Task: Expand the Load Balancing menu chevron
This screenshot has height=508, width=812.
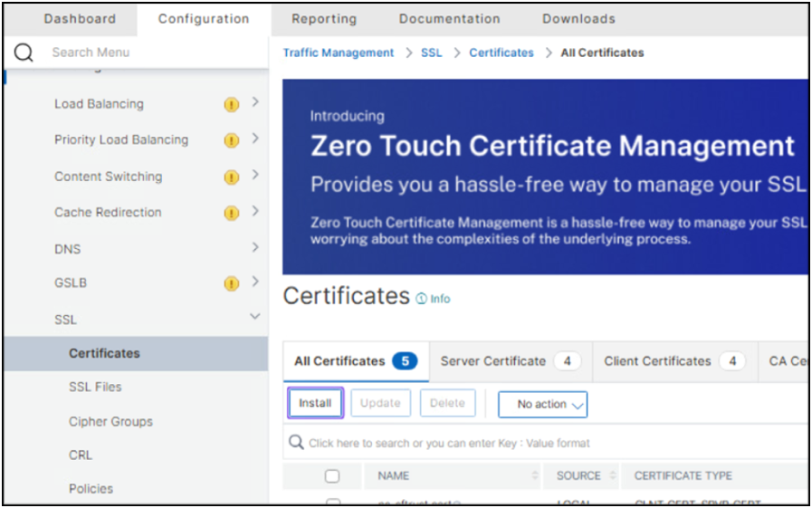Action: pyautogui.click(x=255, y=102)
